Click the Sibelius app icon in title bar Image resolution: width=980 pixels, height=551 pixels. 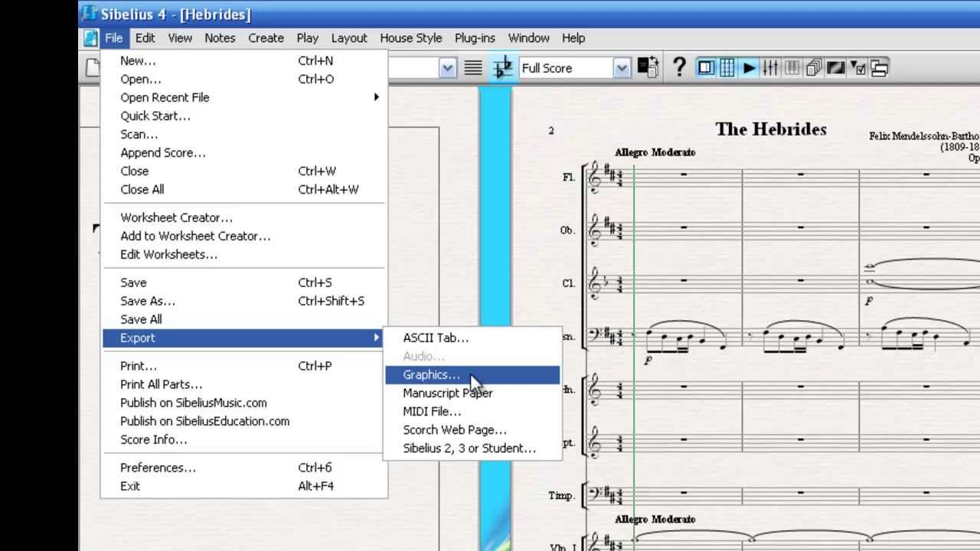[89, 13]
